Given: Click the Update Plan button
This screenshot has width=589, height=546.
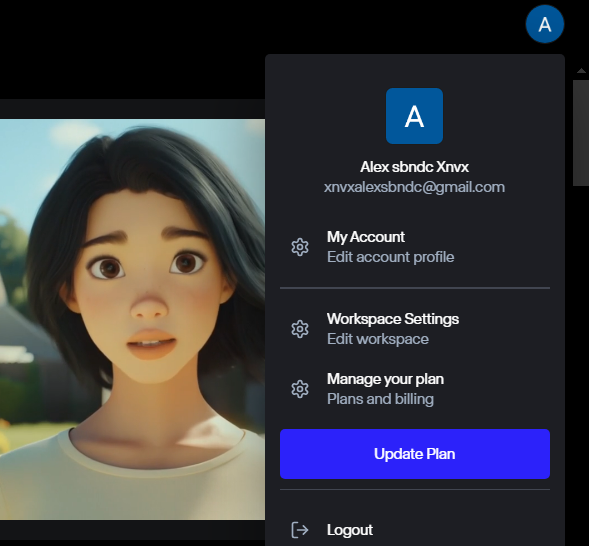Looking at the screenshot, I should [415, 454].
